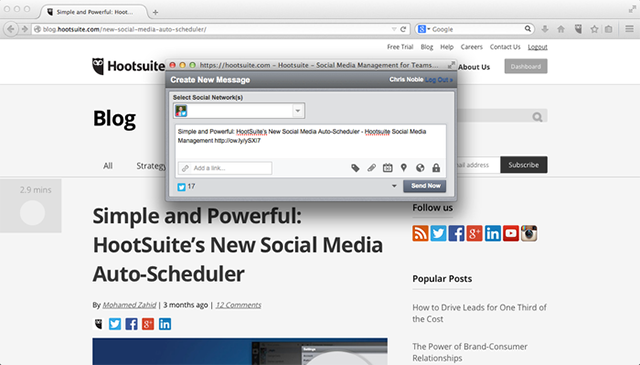Share article via Hootsuite owl icon

[x=98, y=324]
